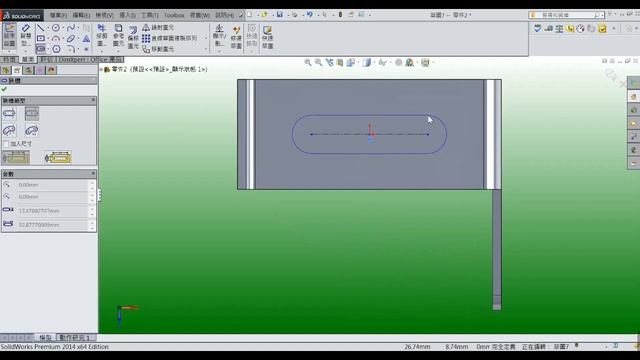The height and width of the screenshot is (360, 640).
Task: Choose the Straight Slot type
Action: pos(9,113)
